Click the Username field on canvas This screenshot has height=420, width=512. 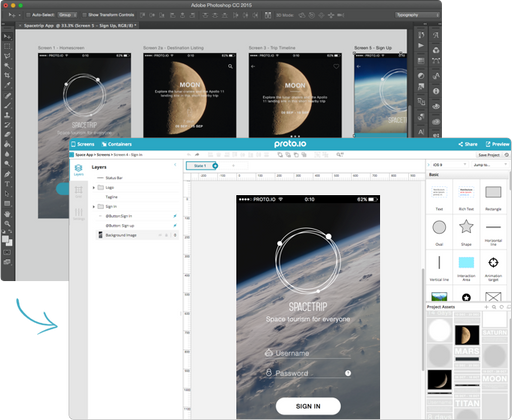click(308, 353)
